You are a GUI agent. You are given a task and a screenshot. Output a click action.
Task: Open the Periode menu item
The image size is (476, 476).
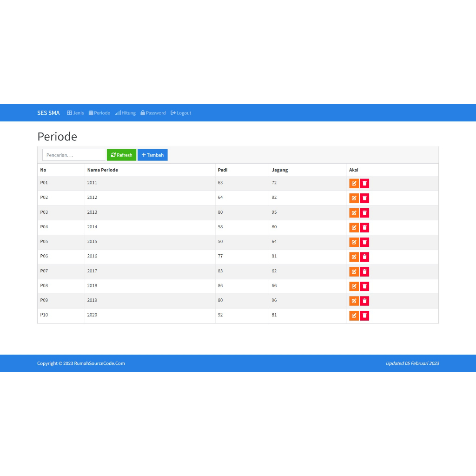point(99,113)
